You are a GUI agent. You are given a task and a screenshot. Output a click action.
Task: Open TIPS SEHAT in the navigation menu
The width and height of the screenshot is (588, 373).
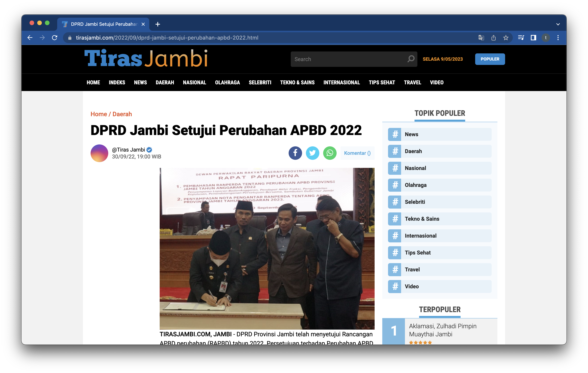[x=382, y=82]
